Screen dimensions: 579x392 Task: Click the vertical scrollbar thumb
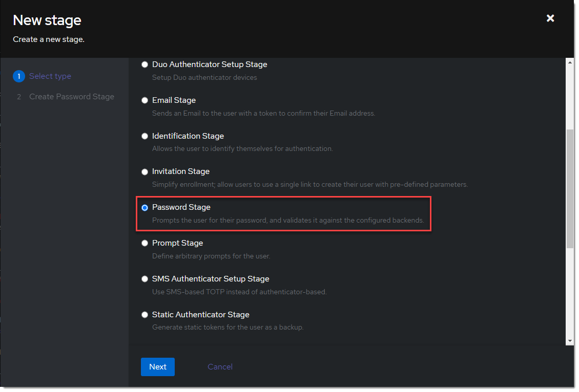coord(570,188)
